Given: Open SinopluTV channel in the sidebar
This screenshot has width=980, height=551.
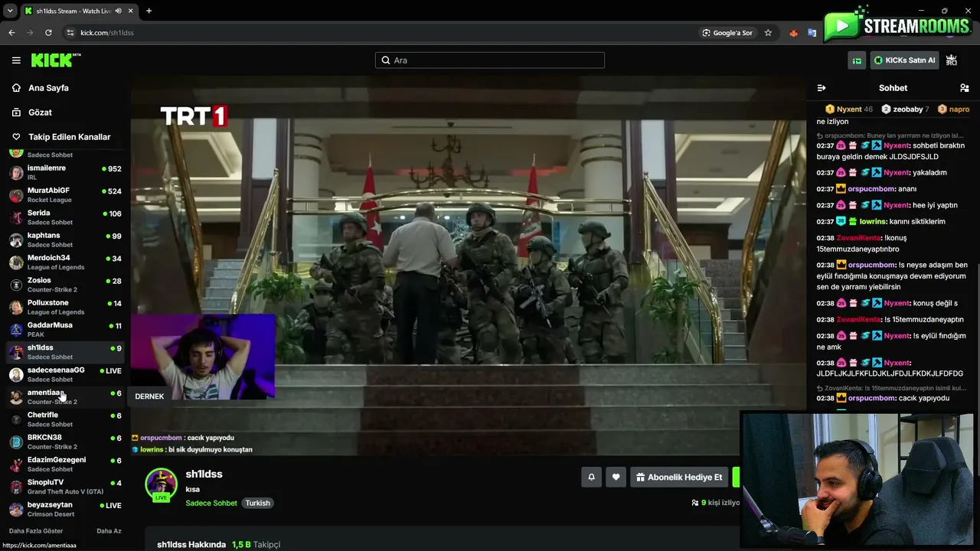Looking at the screenshot, I should tap(65, 486).
